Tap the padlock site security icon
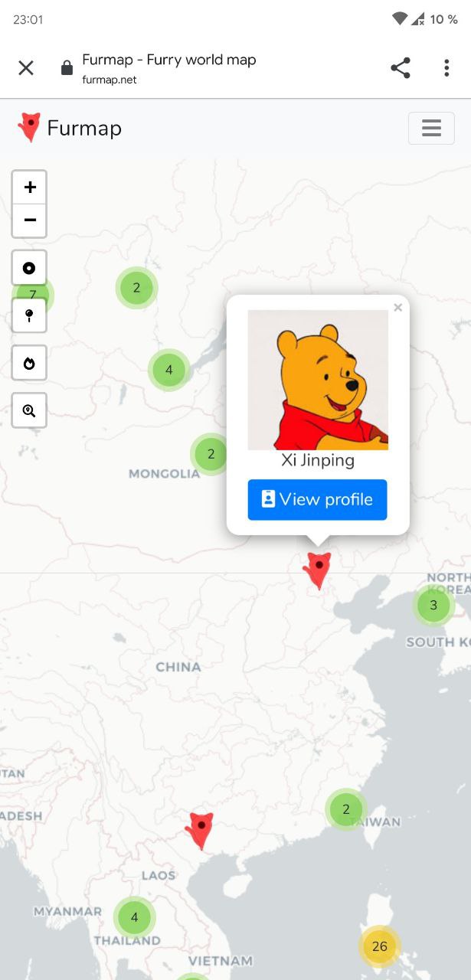This screenshot has width=471, height=980. point(67,68)
